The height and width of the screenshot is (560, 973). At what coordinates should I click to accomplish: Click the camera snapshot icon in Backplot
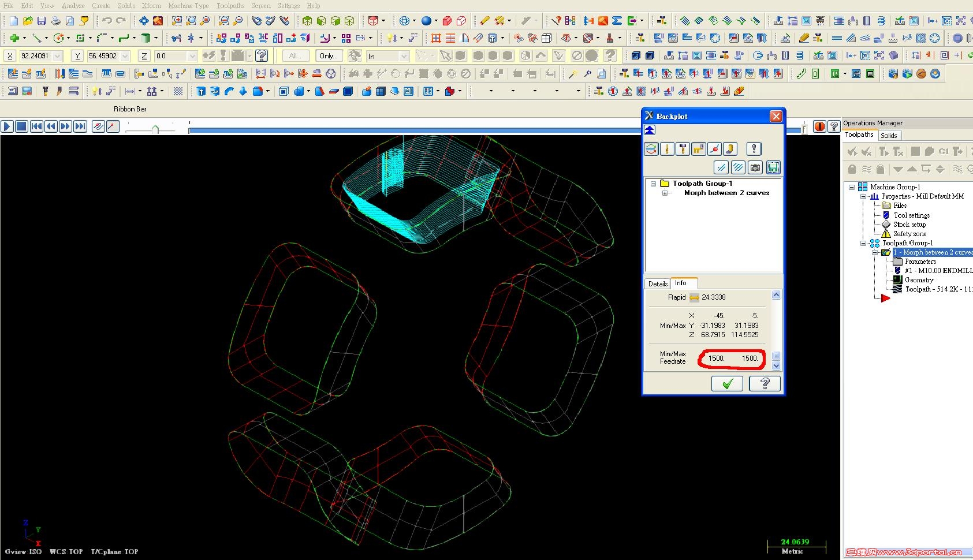(755, 167)
